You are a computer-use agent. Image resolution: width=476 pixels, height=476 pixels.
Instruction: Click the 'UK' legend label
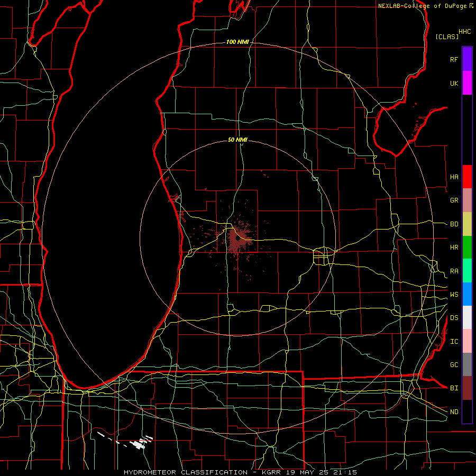point(454,83)
